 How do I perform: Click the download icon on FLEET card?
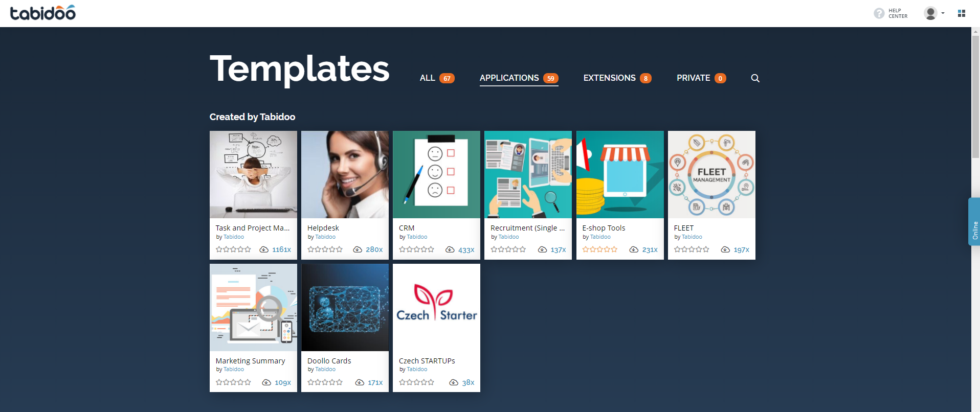tap(725, 249)
